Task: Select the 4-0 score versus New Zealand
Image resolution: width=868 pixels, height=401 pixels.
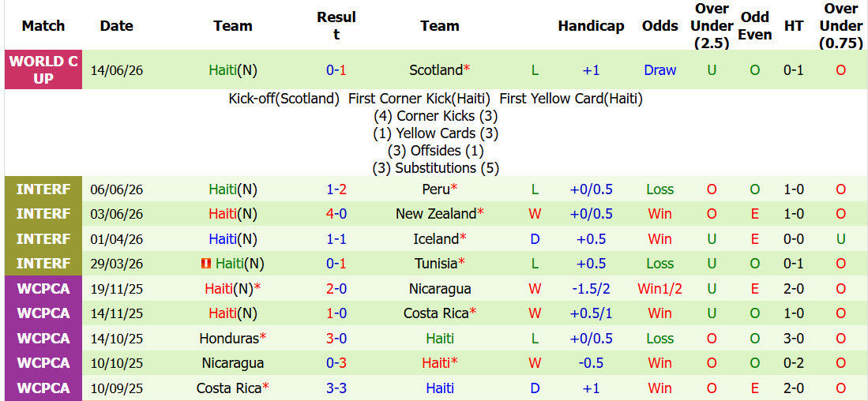Action: coord(336,213)
